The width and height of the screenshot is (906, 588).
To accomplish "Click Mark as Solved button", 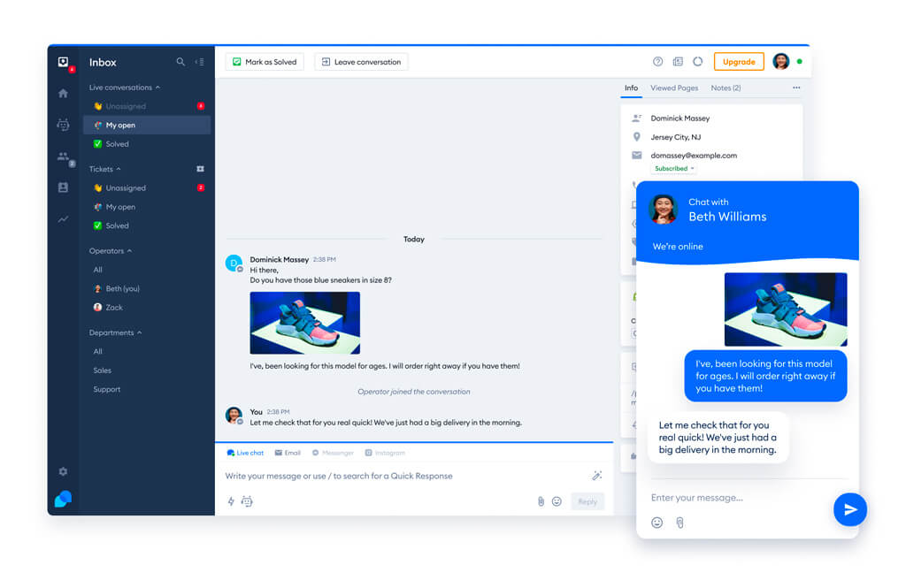I will click(x=265, y=62).
